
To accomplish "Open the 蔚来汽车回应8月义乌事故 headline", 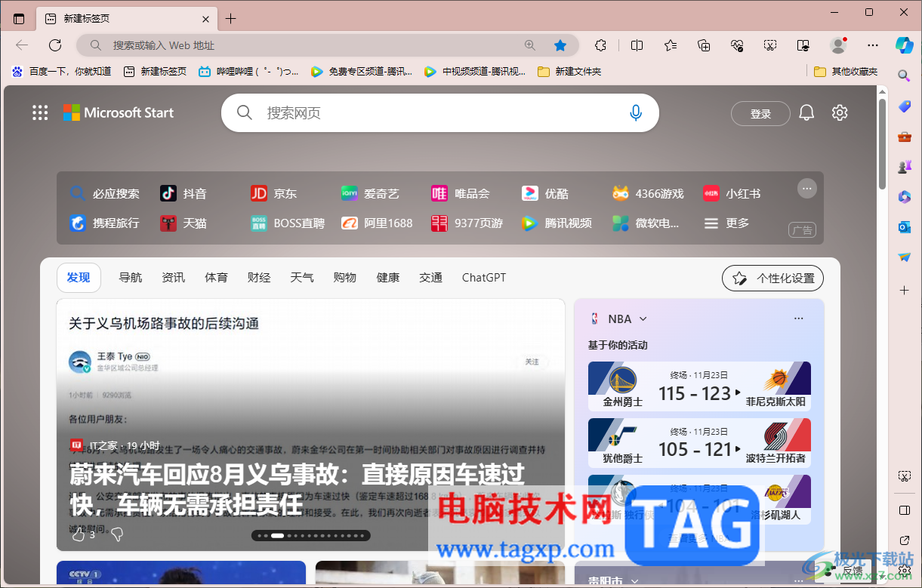I will click(x=297, y=488).
